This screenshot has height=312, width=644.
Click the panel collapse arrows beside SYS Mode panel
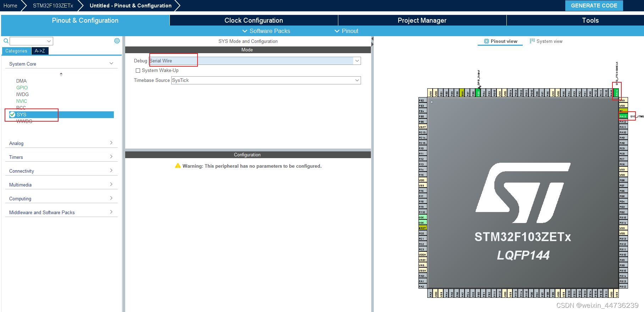pyautogui.click(x=372, y=41)
